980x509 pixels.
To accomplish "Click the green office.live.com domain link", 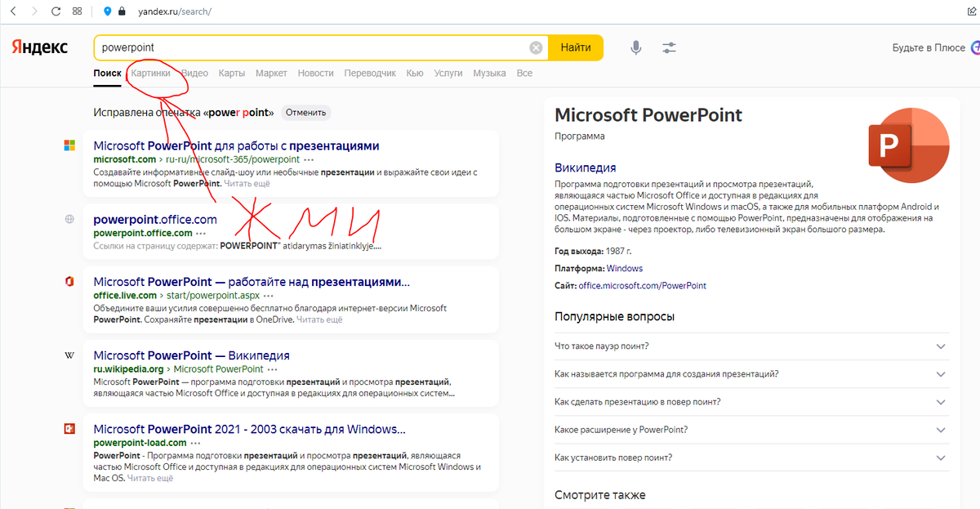I will (x=125, y=295).
